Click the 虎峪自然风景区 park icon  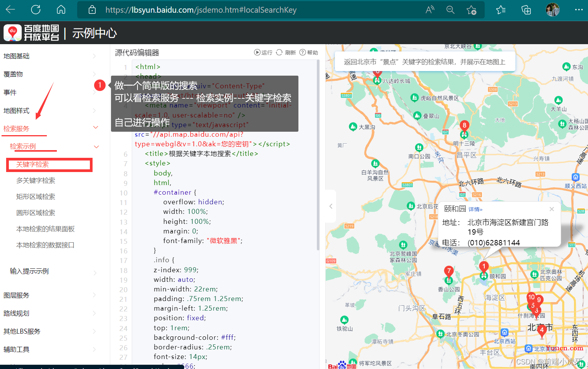tap(414, 98)
